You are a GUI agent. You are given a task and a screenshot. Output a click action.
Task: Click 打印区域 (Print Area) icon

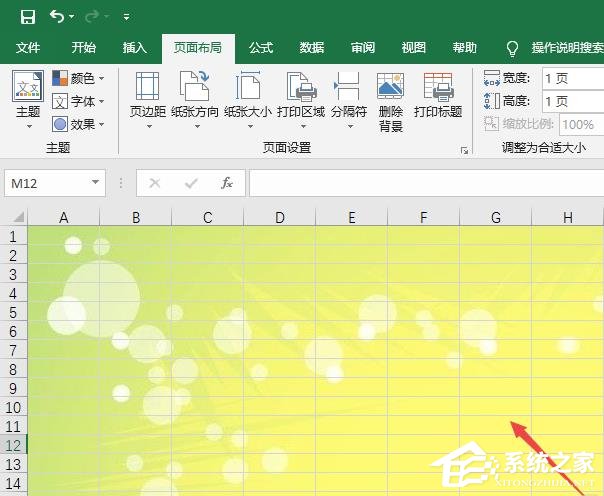300,90
